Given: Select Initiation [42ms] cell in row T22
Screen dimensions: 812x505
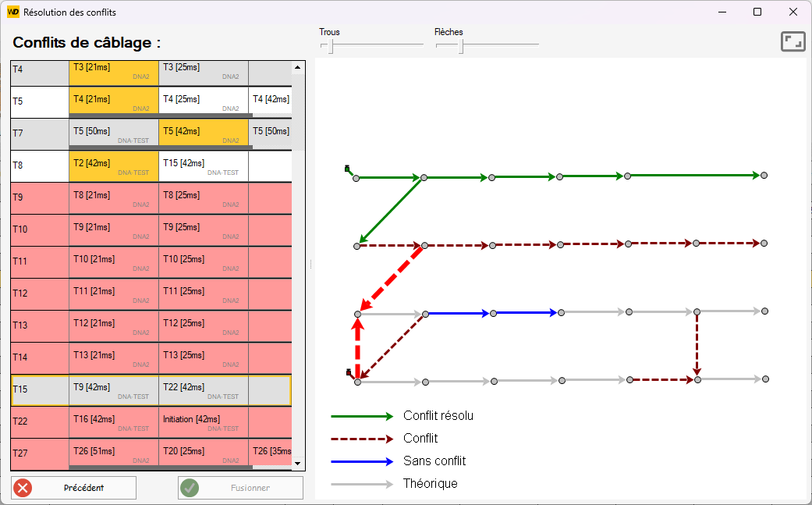Looking at the screenshot, I should coord(203,423).
